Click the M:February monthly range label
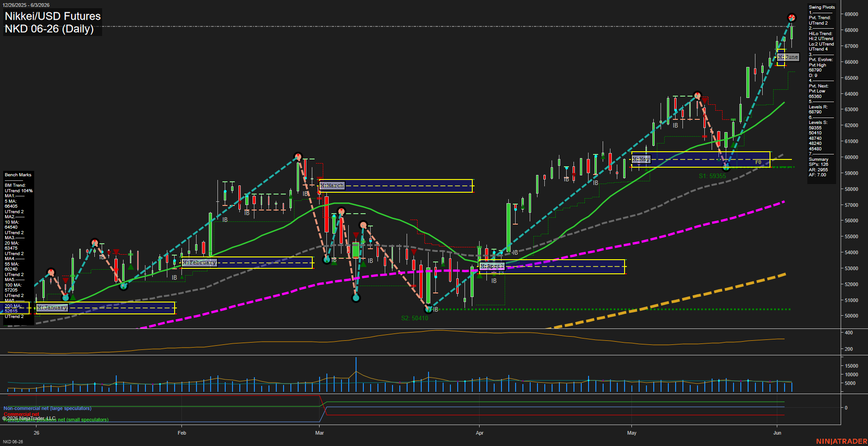Viewport: 868px width, 446px height. (x=199, y=263)
